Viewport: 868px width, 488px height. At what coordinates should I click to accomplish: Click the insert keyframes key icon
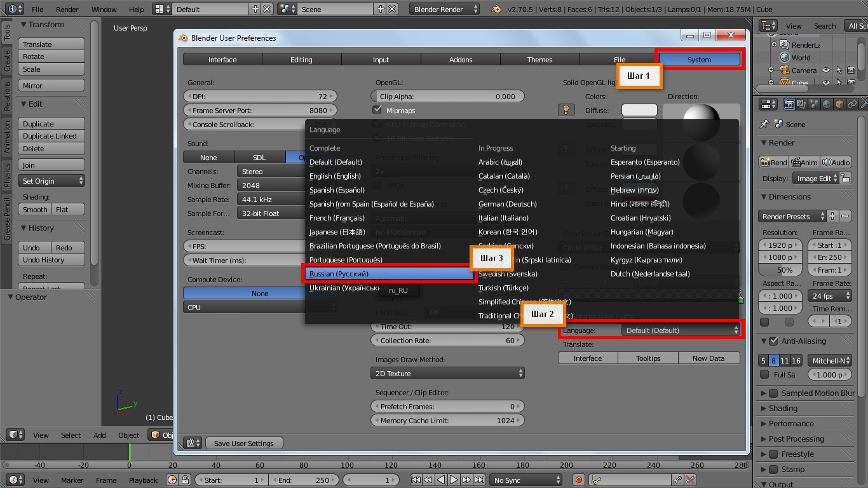tap(678, 480)
